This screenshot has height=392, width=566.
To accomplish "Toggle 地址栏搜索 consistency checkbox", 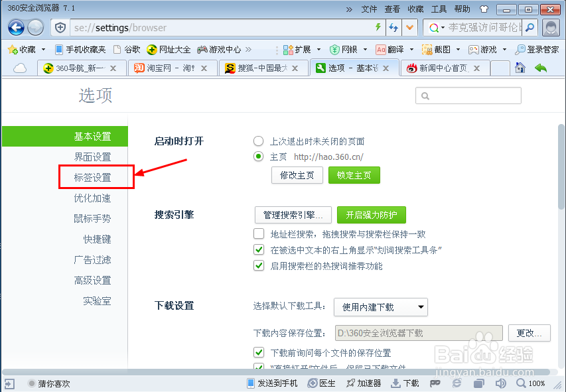I will pos(259,234).
